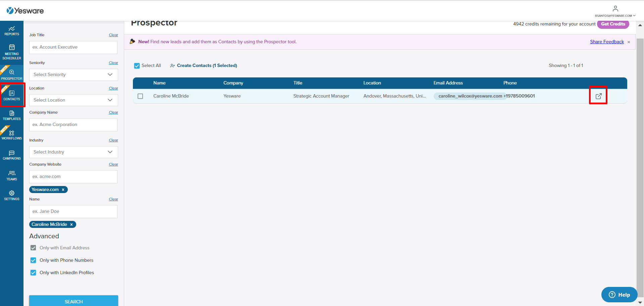Toggle Only with Phone Numbers checkbox
Image resolution: width=644 pixels, height=306 pixels.
click(33, 260)
